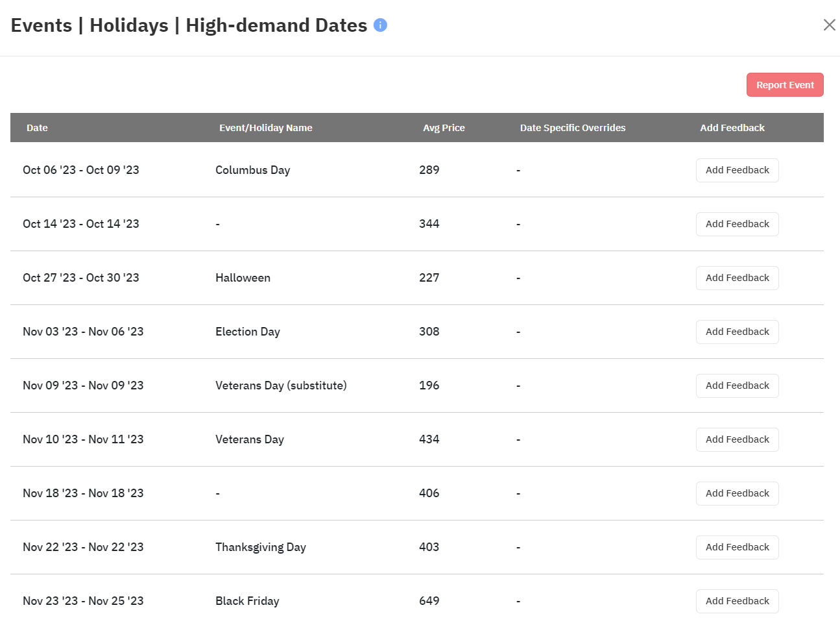Image resolution: width=840 pixels, height=625 pixels.
Task: Select the Black Friday event name
Action: pyautogui.click(x=247, y=601)
